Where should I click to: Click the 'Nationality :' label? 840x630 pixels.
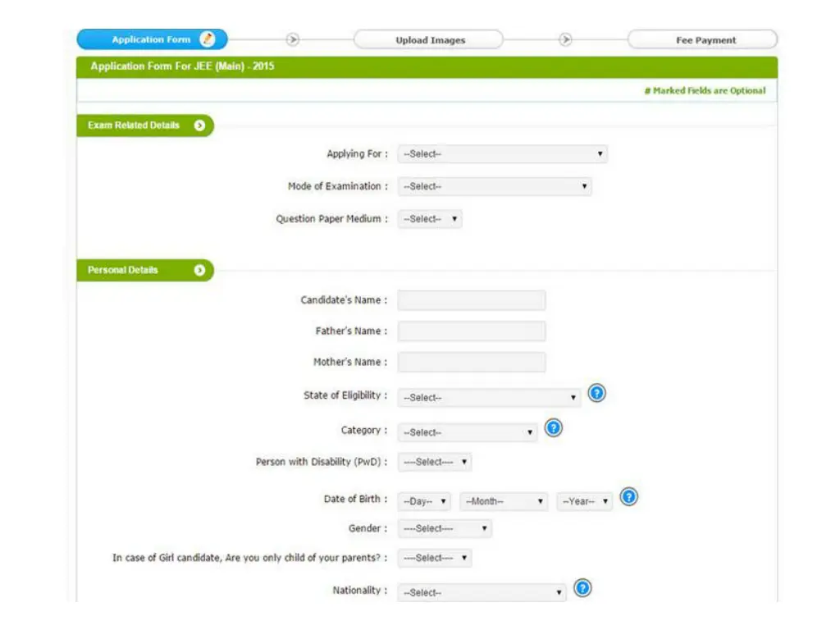tap(360, 590)
